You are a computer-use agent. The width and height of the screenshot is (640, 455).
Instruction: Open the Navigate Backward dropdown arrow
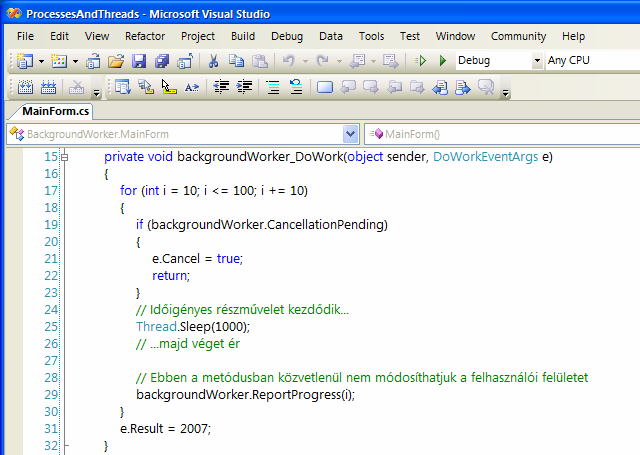(373, 62)
